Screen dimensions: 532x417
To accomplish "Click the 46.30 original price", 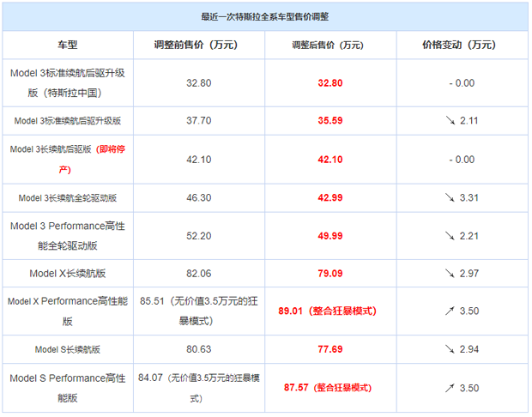I will click(199, 197).
